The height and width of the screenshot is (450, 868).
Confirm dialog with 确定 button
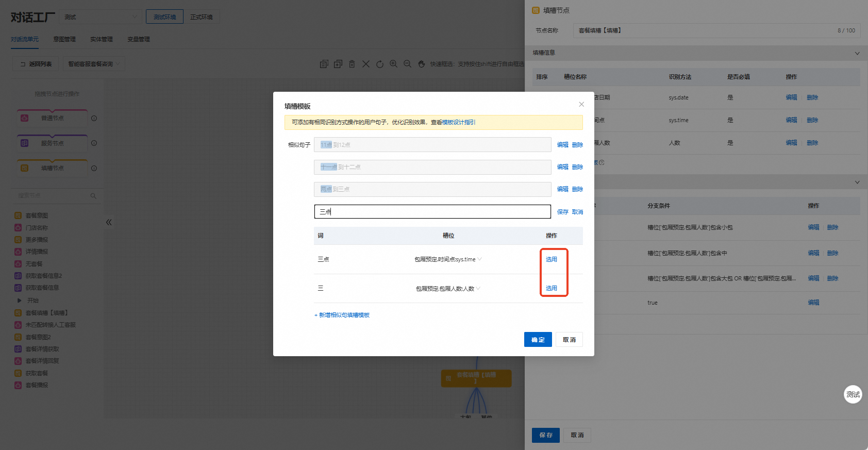(538, 340)
